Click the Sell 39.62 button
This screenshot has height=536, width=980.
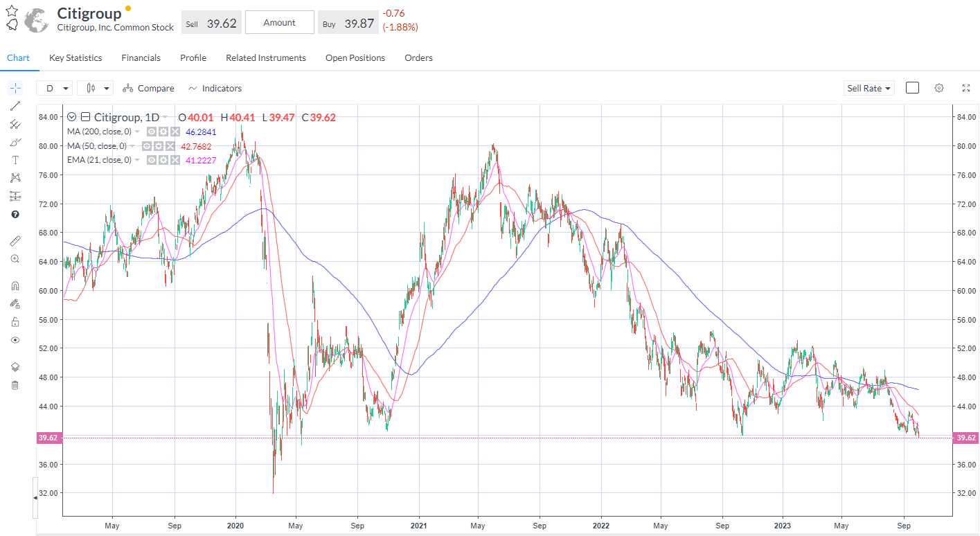point(211,21)
